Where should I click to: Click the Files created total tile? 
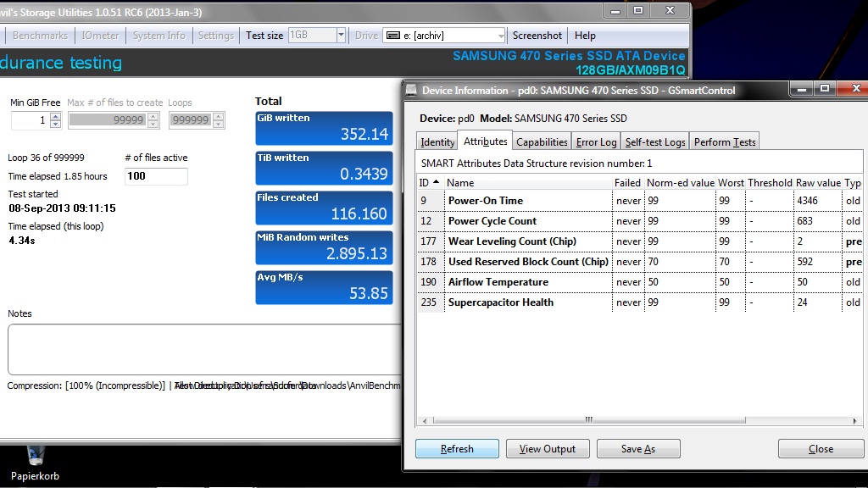[324, 208]
